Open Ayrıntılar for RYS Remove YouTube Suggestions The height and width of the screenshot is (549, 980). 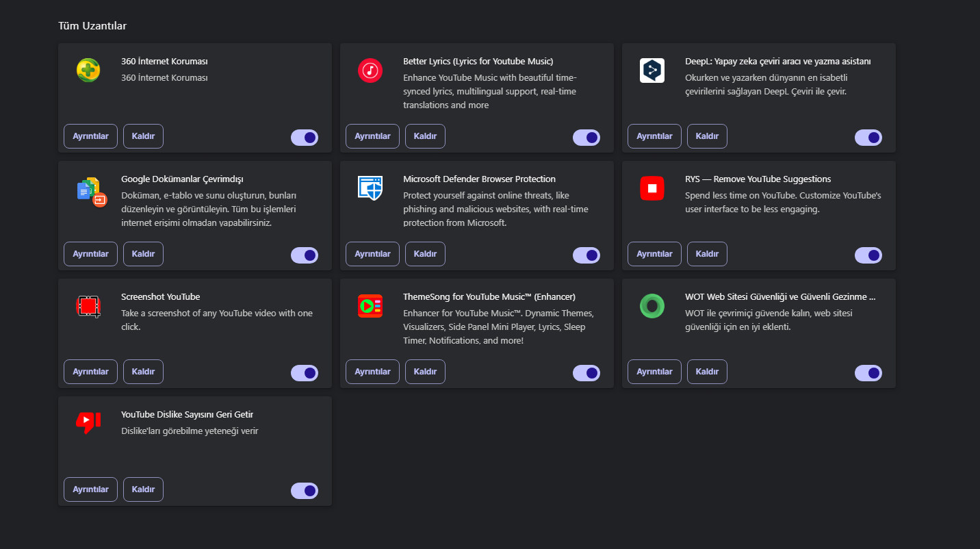click(x=655, y=254)
